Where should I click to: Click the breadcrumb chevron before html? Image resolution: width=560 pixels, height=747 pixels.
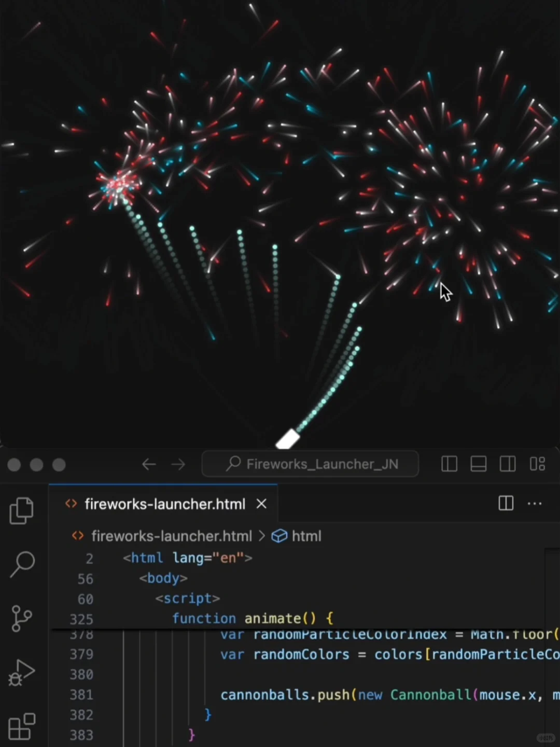click(262, 536)
